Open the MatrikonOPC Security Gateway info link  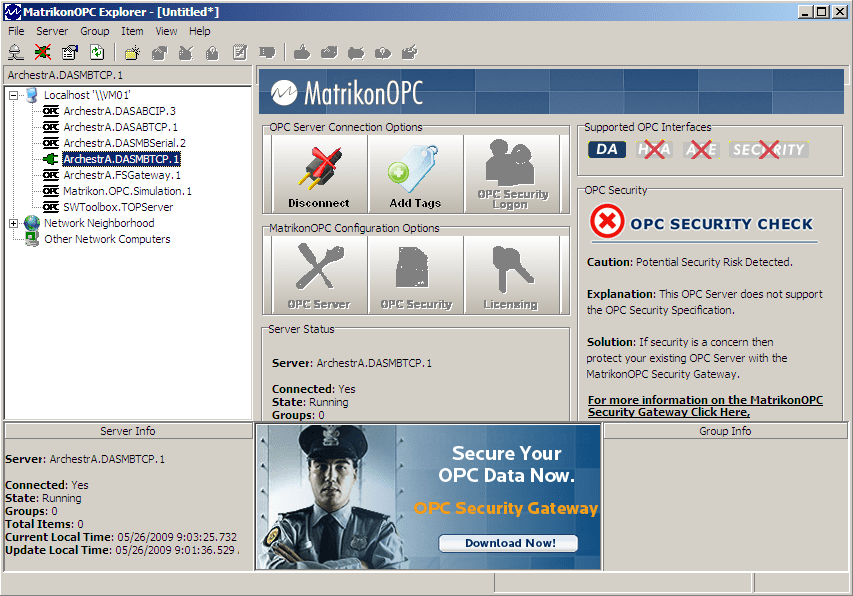[705, 406]
